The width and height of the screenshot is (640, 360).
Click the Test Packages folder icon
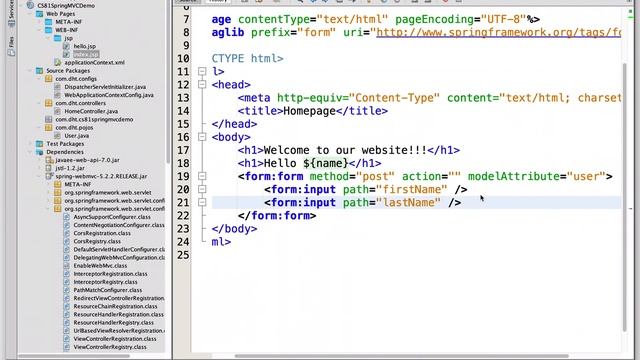39,144
